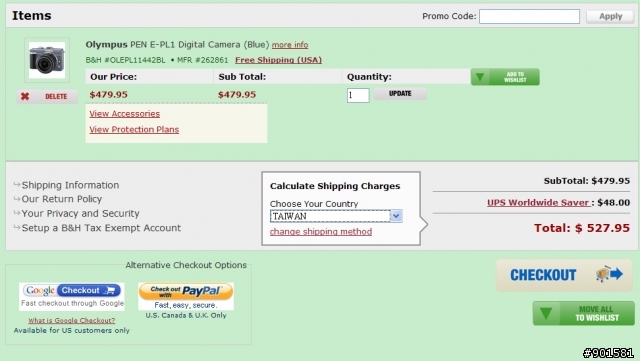Open Shipping Information

(70, 185)
